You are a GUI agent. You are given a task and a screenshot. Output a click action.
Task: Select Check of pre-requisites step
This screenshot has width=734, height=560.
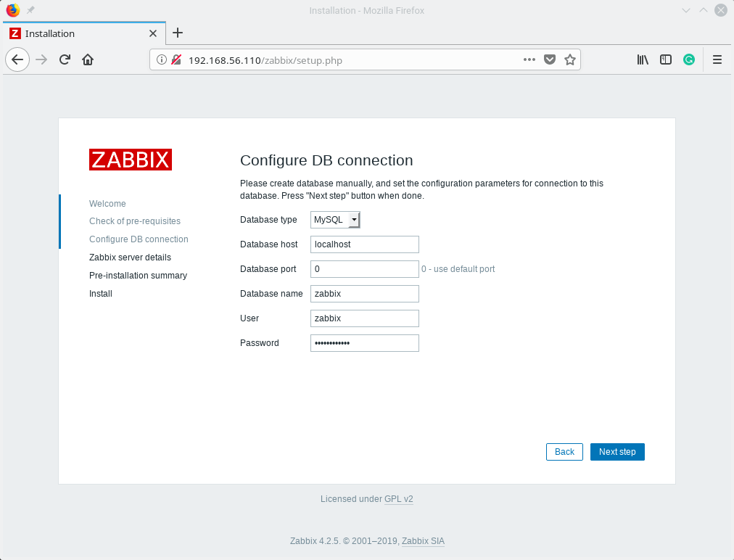coord(135,221)
